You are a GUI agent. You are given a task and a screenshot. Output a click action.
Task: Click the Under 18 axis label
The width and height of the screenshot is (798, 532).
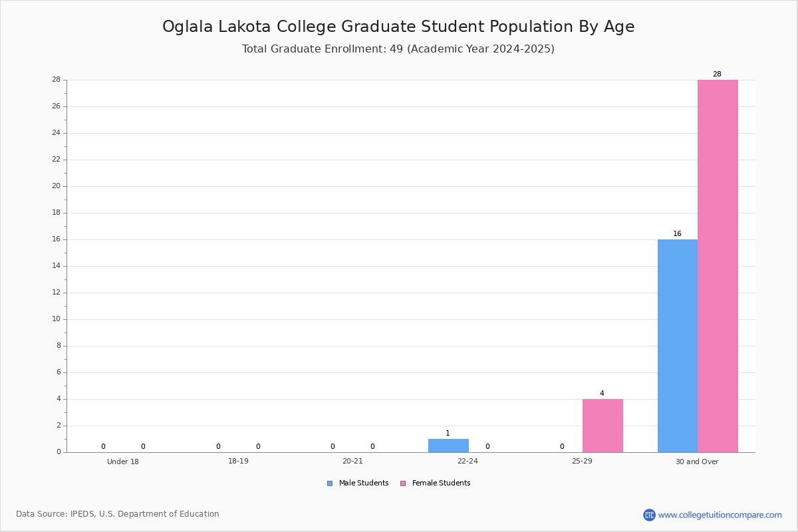pyautogui.click(x=123, y=462)
